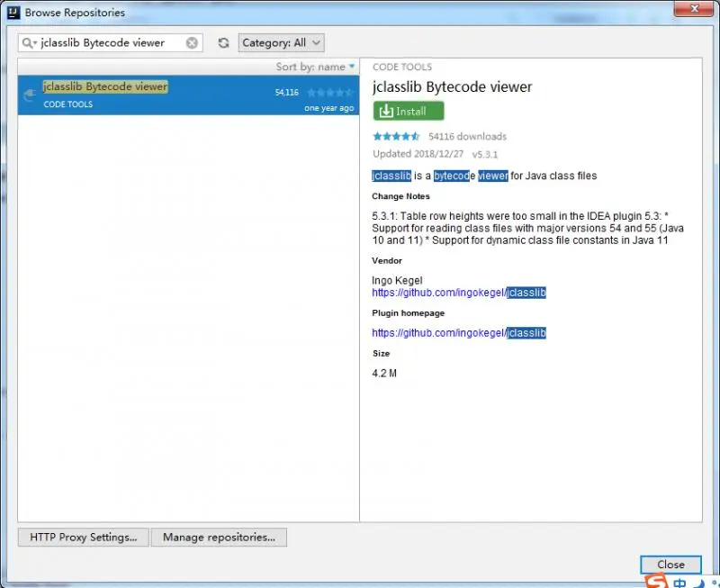Click the IntelliJ icon in title bar
Image resolution: width=720 pixels, height=588 pixels.
coord(13,13)
